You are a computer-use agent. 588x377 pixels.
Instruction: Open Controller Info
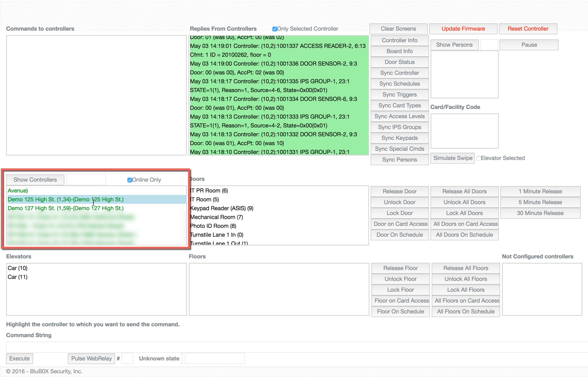coord(399,41)
